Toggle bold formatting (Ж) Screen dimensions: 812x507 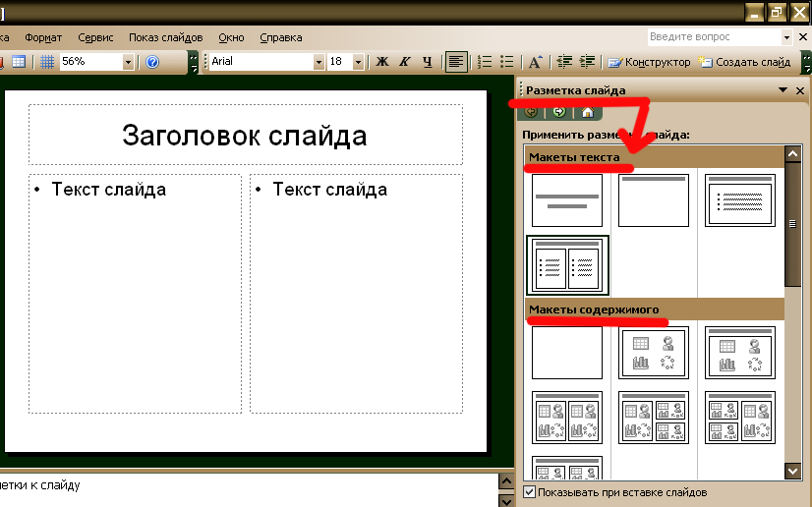[382, 62]
